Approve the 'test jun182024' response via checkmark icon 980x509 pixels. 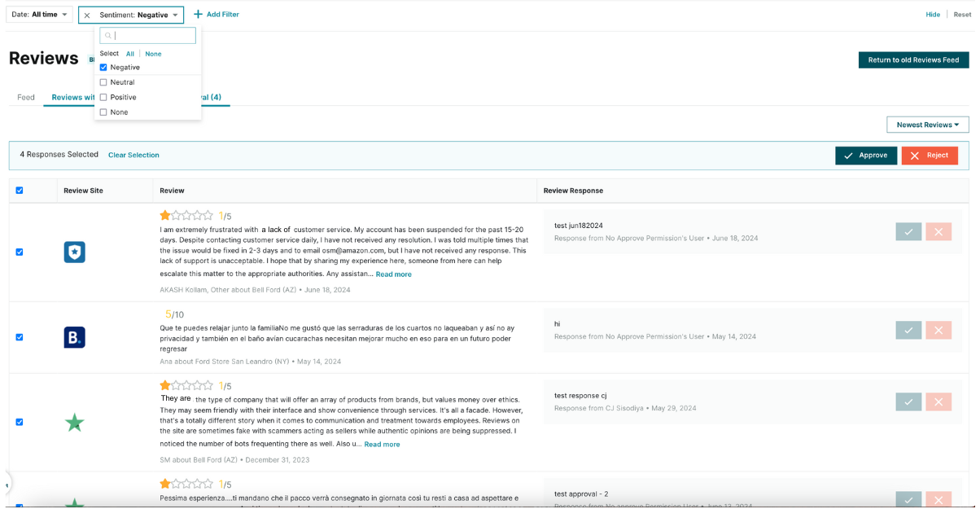pyautogui.click(x=908, y=231)
